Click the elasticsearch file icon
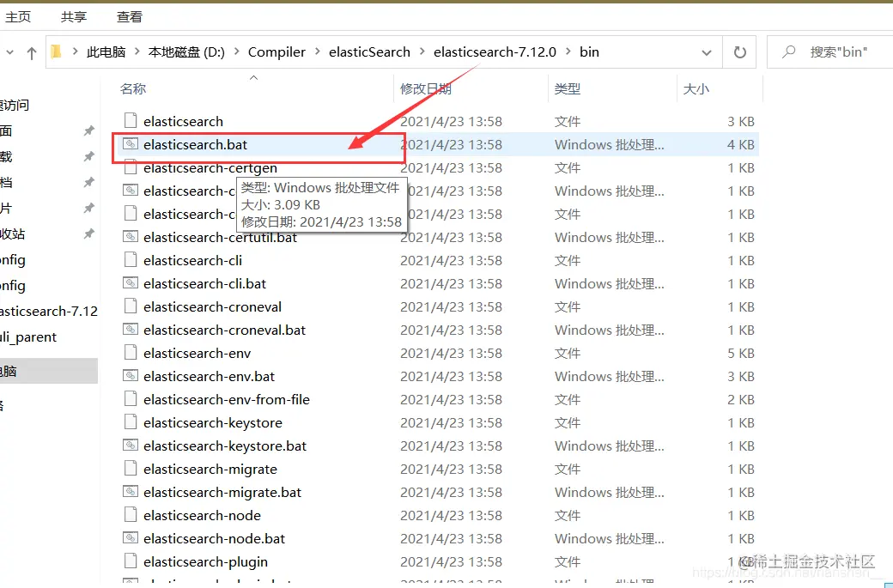The width and height of the screenshot is (893, 588). point(131,121)
